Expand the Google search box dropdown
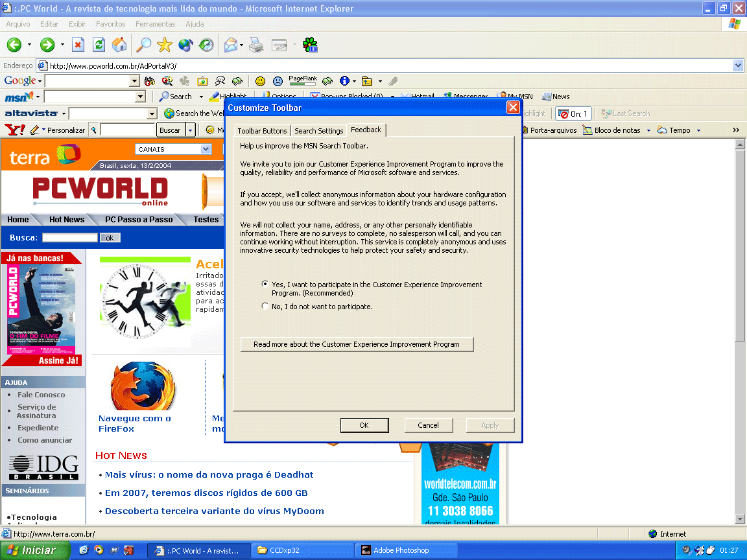747x560 pixels. 134,82
